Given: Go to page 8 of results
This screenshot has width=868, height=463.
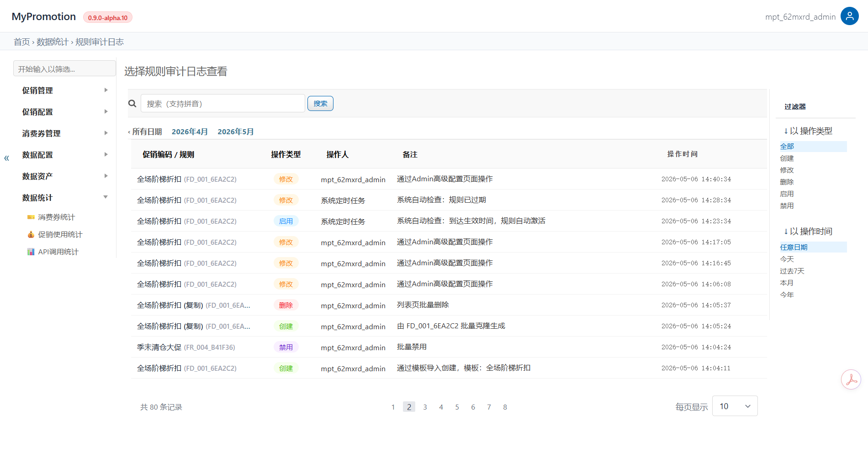Looking at the screenshot, I should tap(505, 407).
